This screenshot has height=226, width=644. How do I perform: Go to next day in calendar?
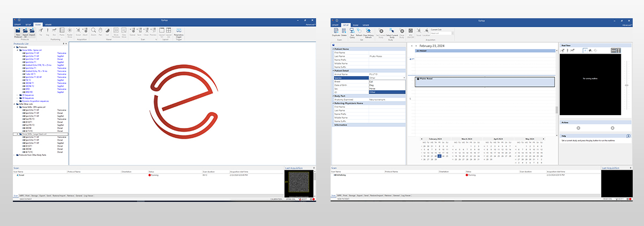(416, 46)
